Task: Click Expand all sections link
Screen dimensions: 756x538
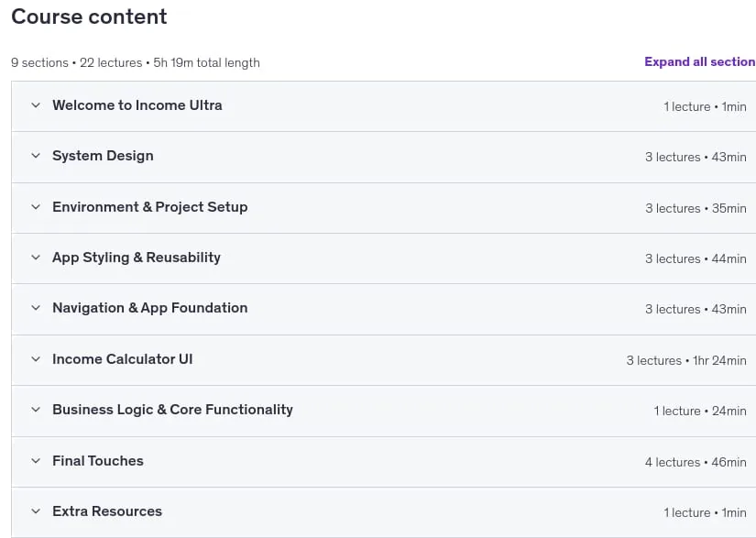Action: [x=700, y=61]
